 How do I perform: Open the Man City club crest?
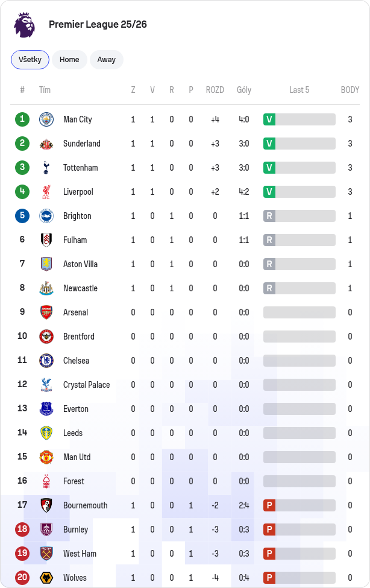click(x=46, y=119)
